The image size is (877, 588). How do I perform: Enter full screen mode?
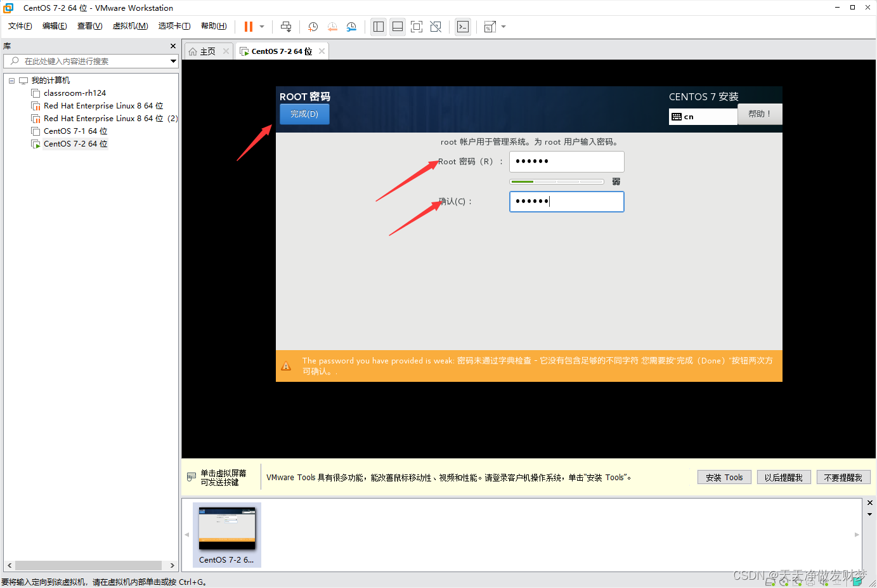tap(417, 27)
